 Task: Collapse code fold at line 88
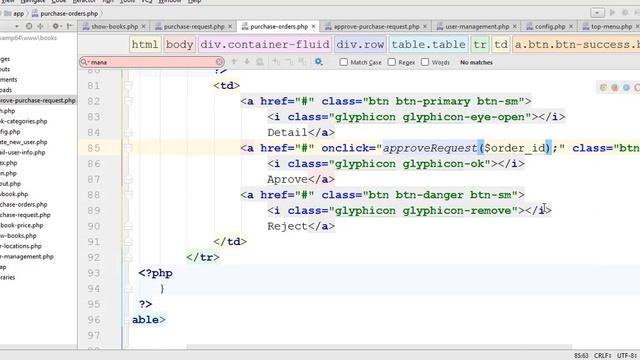(x=129, y=195)
